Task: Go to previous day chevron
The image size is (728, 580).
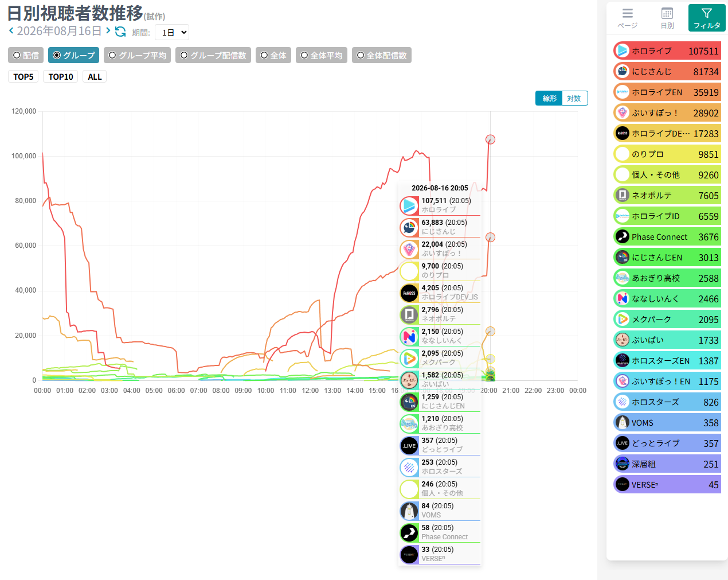Action: (11, 30)
